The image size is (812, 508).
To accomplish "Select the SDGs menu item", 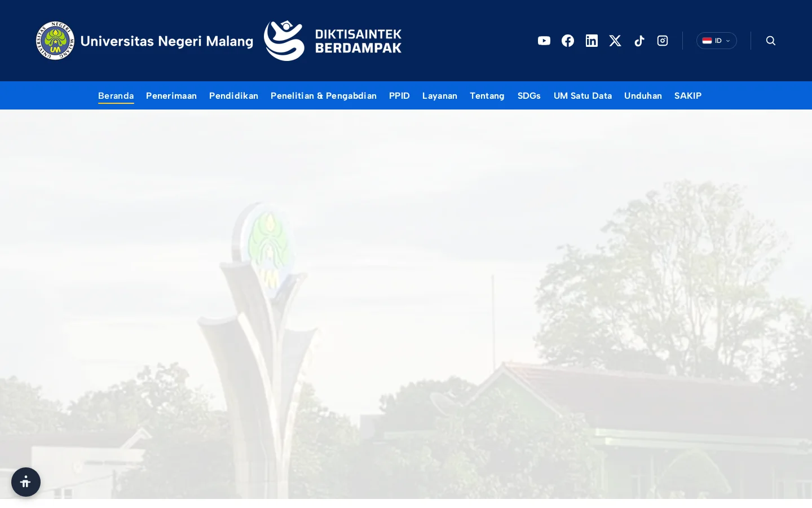I will 529,95.
